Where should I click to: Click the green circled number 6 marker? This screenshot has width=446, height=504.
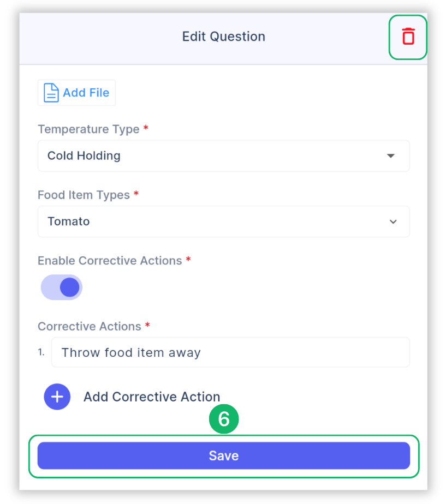tap(224, 419)
